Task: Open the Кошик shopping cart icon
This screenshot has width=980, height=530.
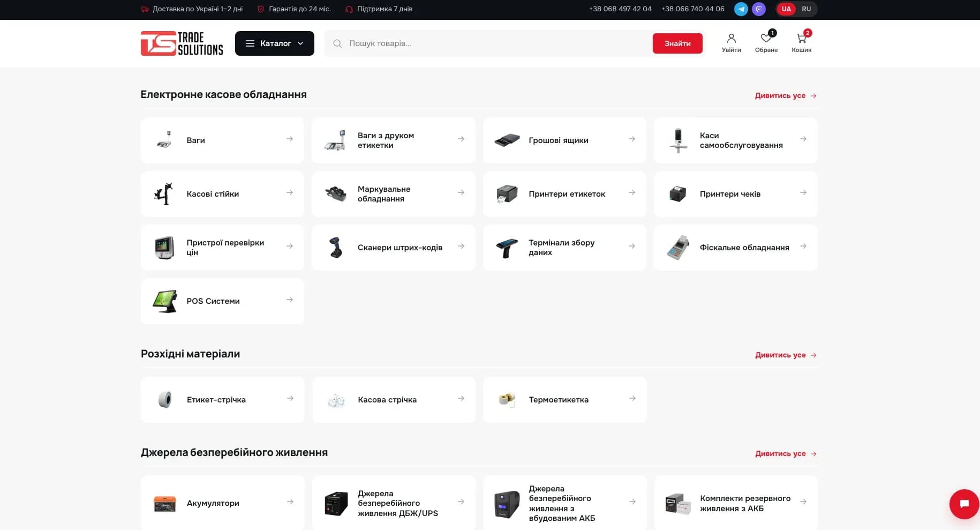Action: pyautogui.click(x=802, y=43)
